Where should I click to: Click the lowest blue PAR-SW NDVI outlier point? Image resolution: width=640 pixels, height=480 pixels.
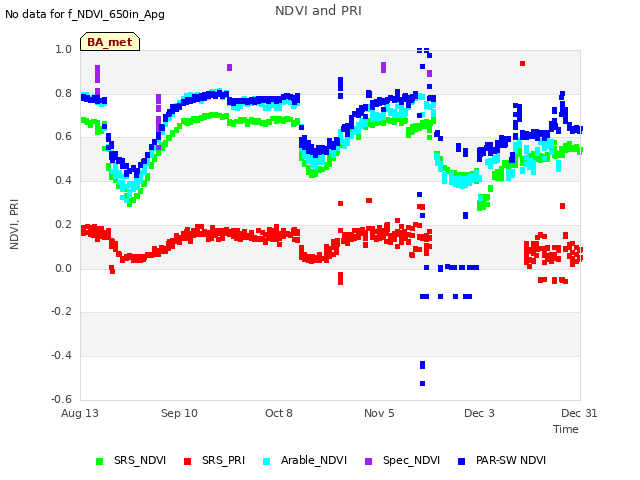422,384
